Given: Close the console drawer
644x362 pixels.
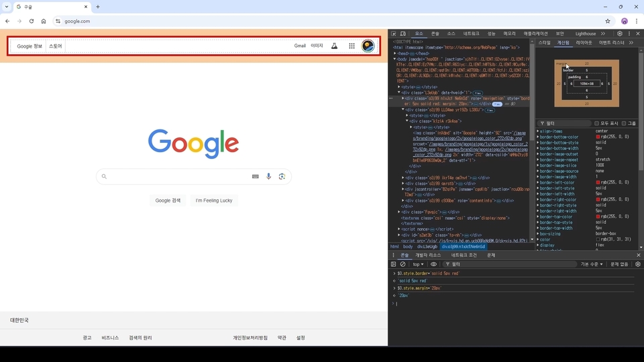Looking at the screenshot, I should click(638, 255).
